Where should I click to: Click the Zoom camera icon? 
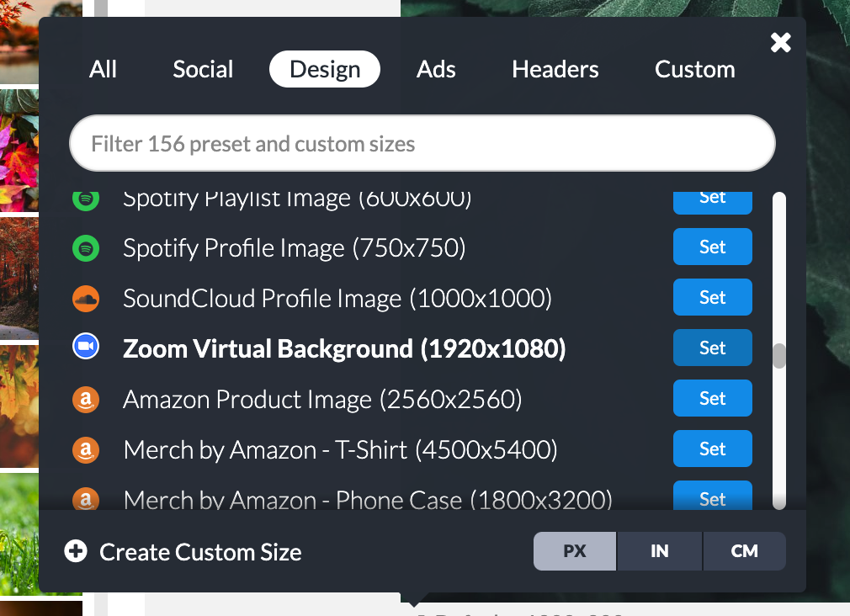(x=86, y=348)
